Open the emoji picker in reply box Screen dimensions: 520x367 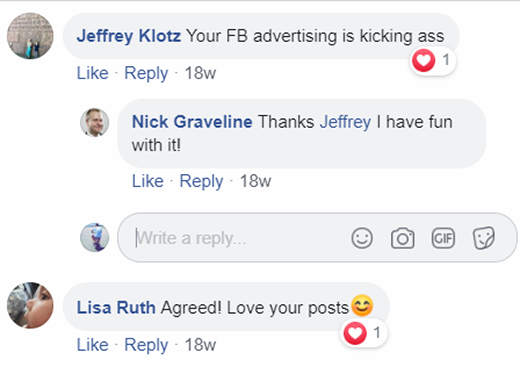362,238
